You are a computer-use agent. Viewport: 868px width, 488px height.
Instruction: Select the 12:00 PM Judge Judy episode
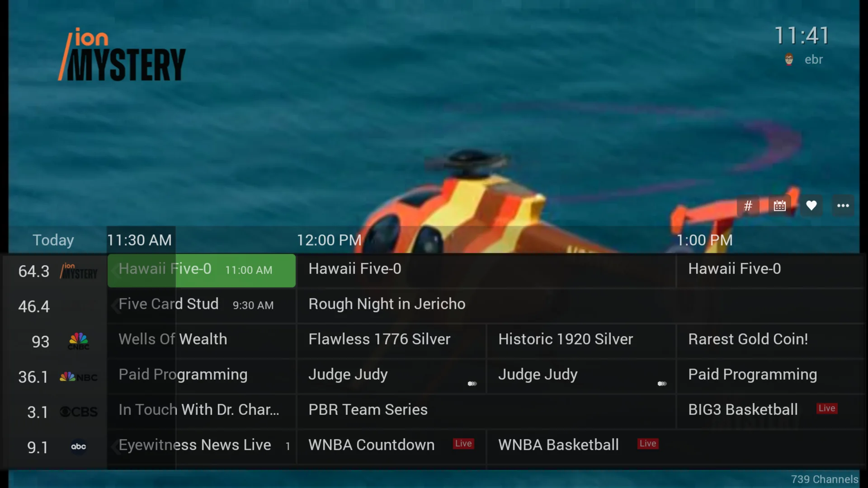[392, 376]
